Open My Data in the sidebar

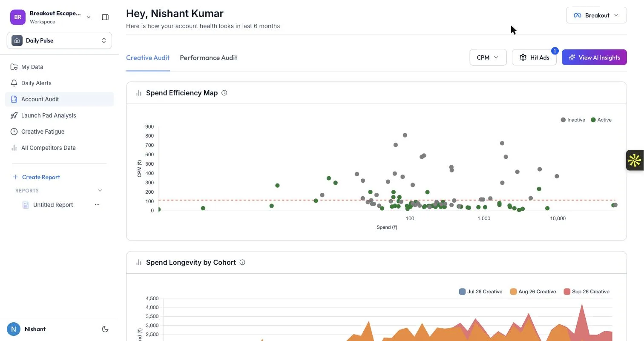click(59, 67)
